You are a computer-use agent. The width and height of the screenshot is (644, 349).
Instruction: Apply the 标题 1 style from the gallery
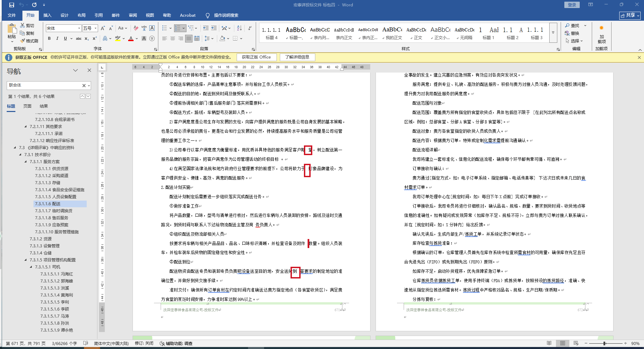click(488, 33)
